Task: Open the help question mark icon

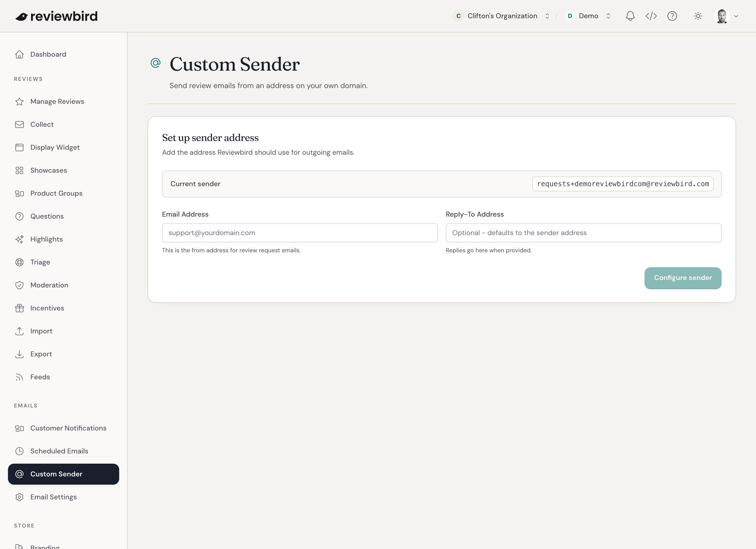Action: pyautogui.click(x=672, y=16)
